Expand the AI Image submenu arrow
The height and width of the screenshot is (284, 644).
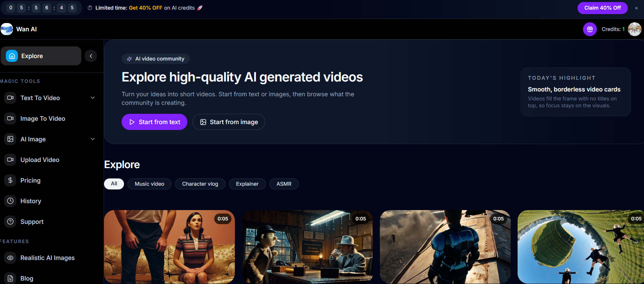[93, 139]
